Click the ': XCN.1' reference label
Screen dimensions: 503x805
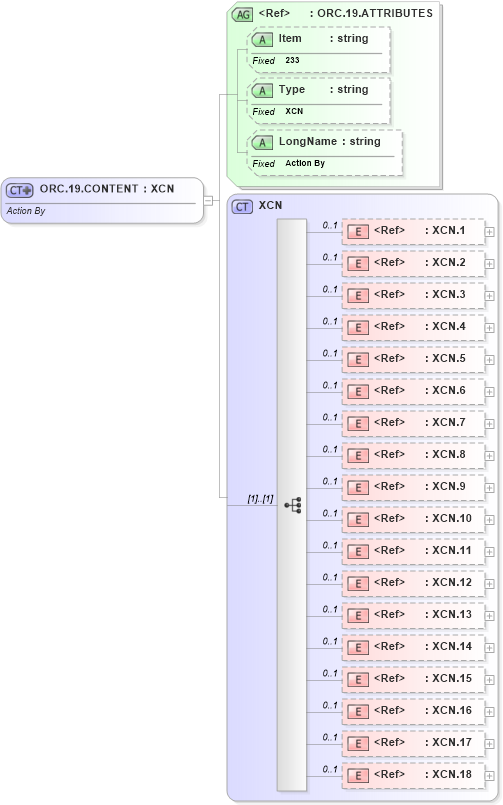point(445,231)
